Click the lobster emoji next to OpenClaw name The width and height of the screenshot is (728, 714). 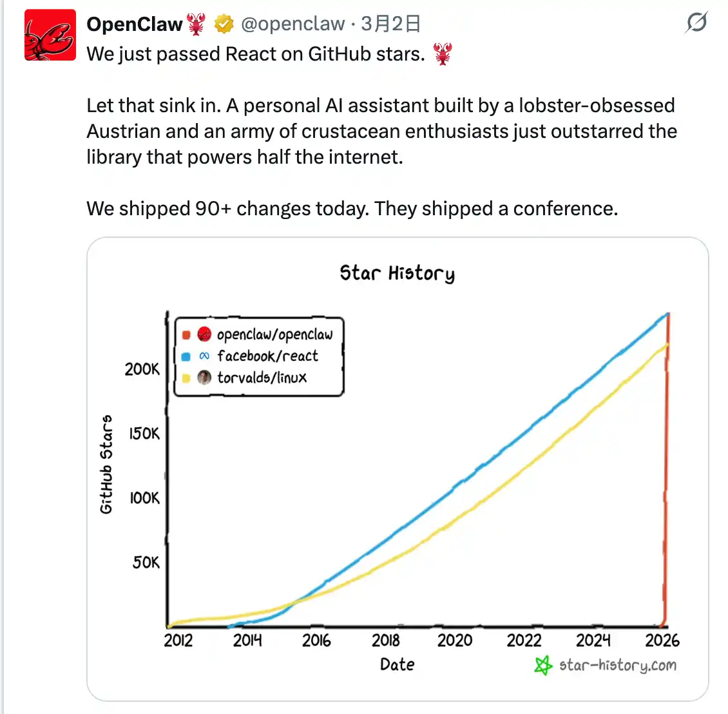coord(196,24)
